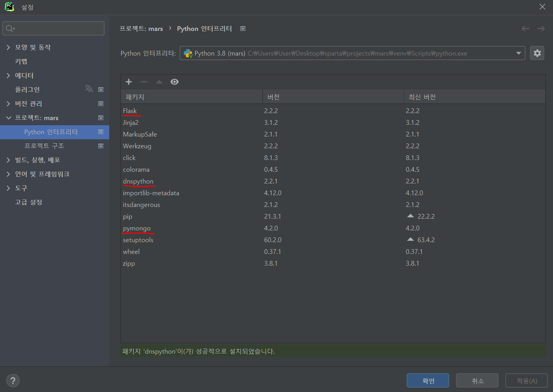The height and width of the screenshot is (392, 553).
Task: Open the Python interpreter dropdown
Action: [x=519, y=53]
